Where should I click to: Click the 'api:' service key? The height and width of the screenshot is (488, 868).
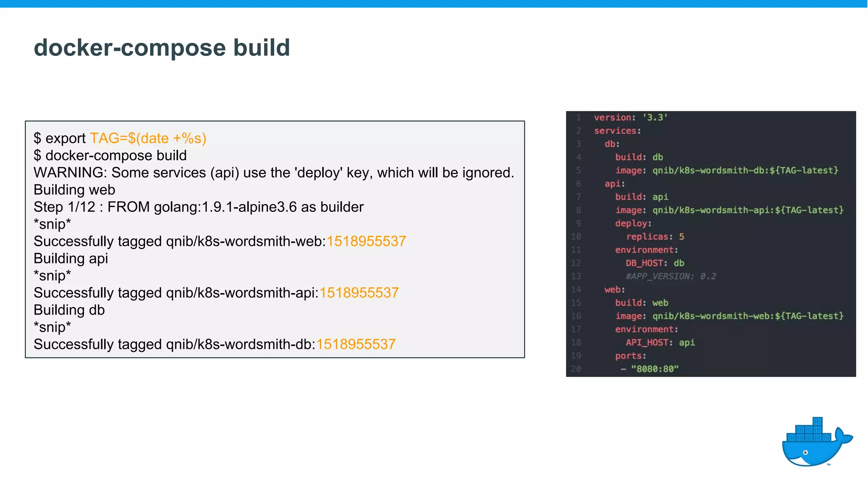click(615, 183)
